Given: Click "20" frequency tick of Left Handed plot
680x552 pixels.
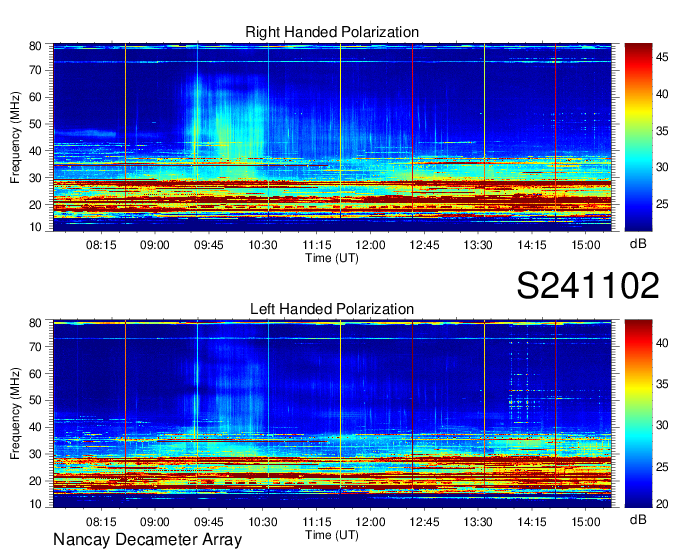Looking at the screenshot, I should (35, 481).
